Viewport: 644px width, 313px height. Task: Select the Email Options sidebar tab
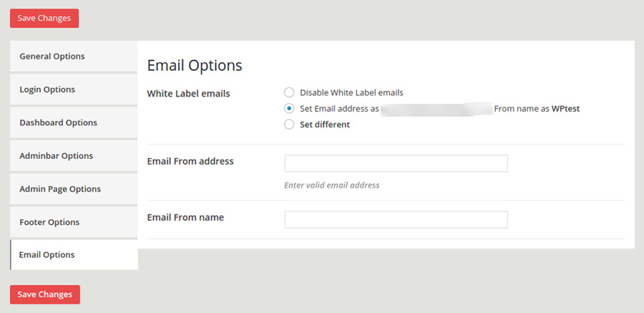(x=47, y=255)
